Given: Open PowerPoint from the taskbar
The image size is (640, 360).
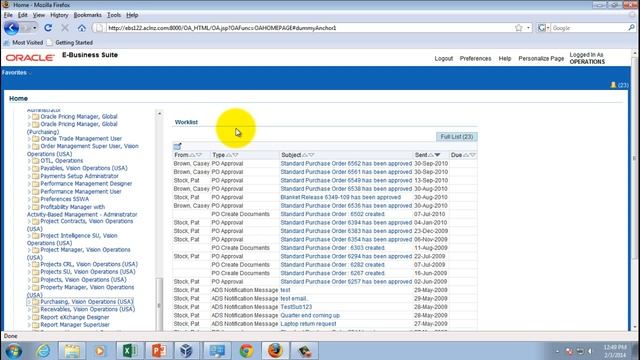Looking at the screenshot, I should [x=159, y=351].
